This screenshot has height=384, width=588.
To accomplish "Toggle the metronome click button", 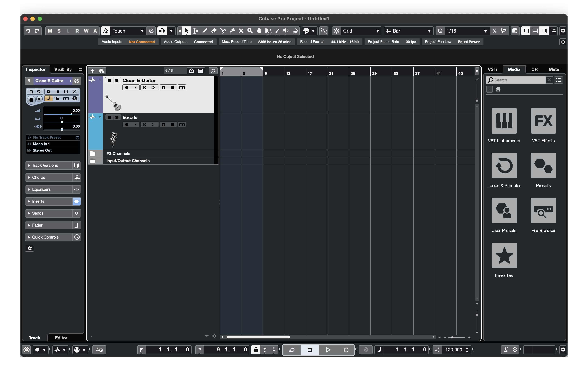I will point(506,350).
